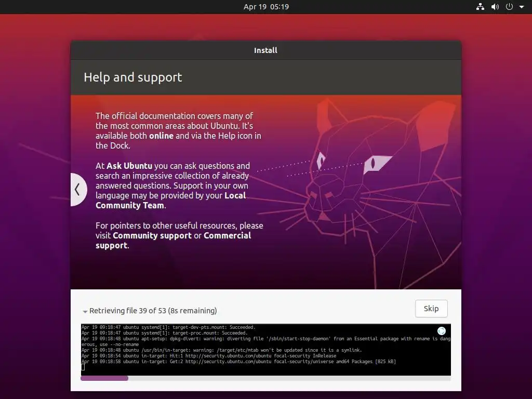Visit the Commercial support link
532x399 pixels.
coord(174,240)
